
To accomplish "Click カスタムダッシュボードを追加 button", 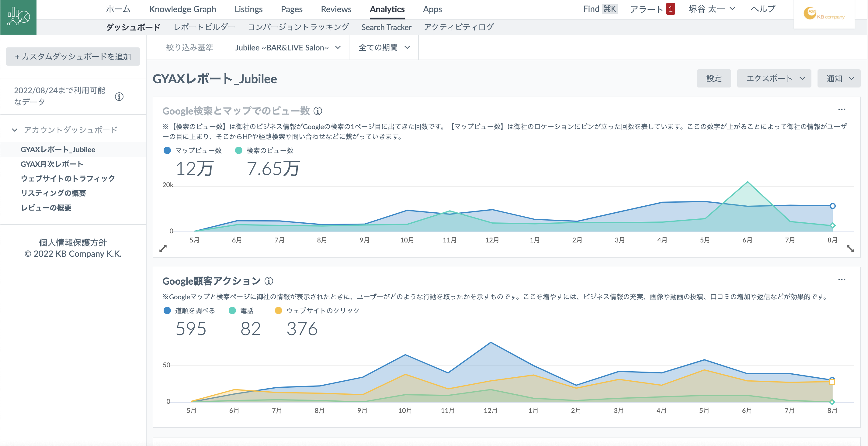I will click(x=73, y=57).
